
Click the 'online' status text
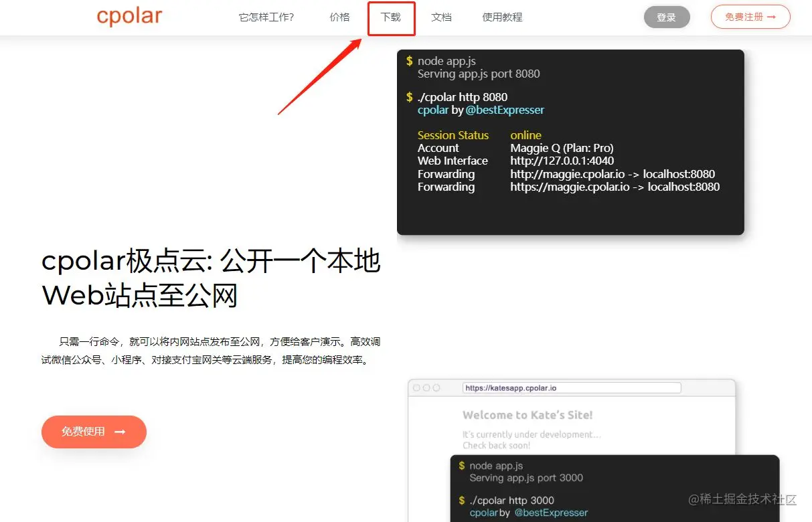525,135
